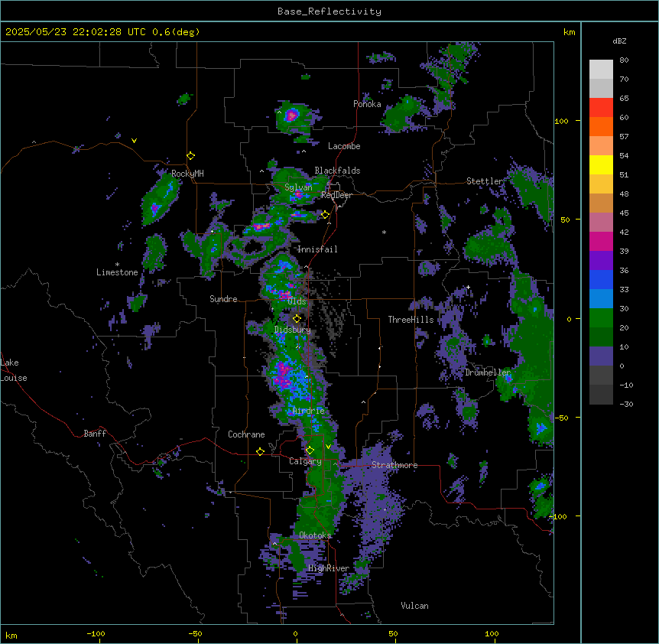The image size is (659, 644).
Task: Select the red swatch in dBZ legend
Action: [601, 108]
